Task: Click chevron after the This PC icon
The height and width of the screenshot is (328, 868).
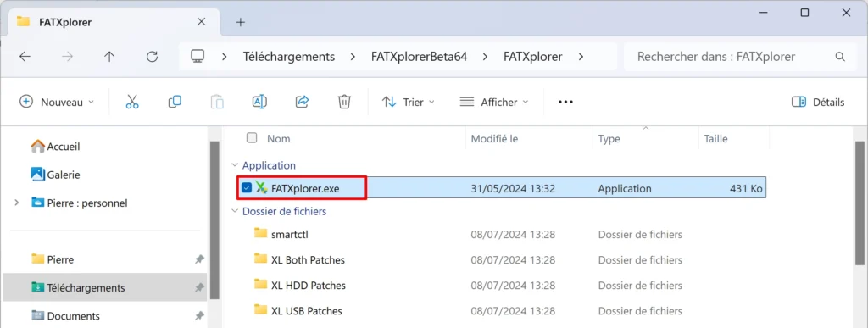Action: click(225, 57)
